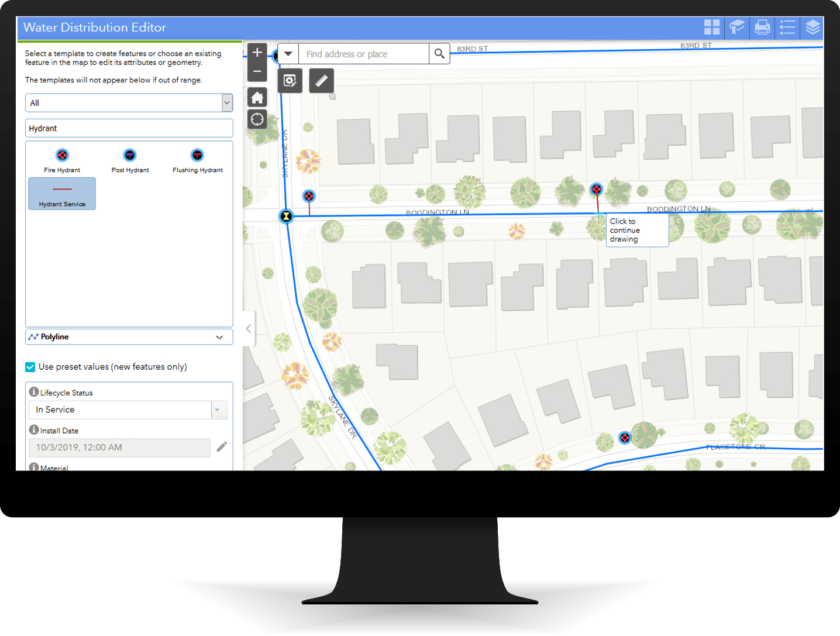The width and height of the screenshot is (840, 636).
Task: Click the 'Find address or place' search field
Action: [363, 53]
